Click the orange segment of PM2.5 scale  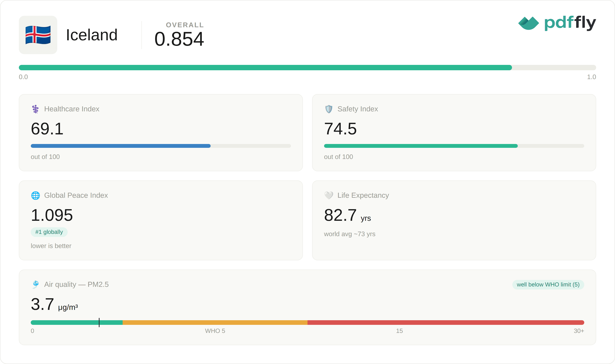(x=215, y=323)
